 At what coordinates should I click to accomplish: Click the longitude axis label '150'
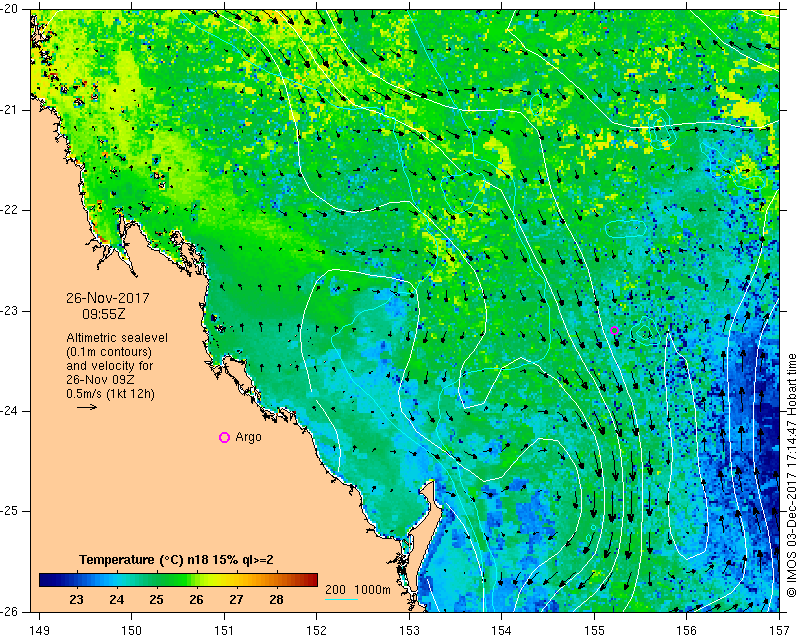point(131,631)
